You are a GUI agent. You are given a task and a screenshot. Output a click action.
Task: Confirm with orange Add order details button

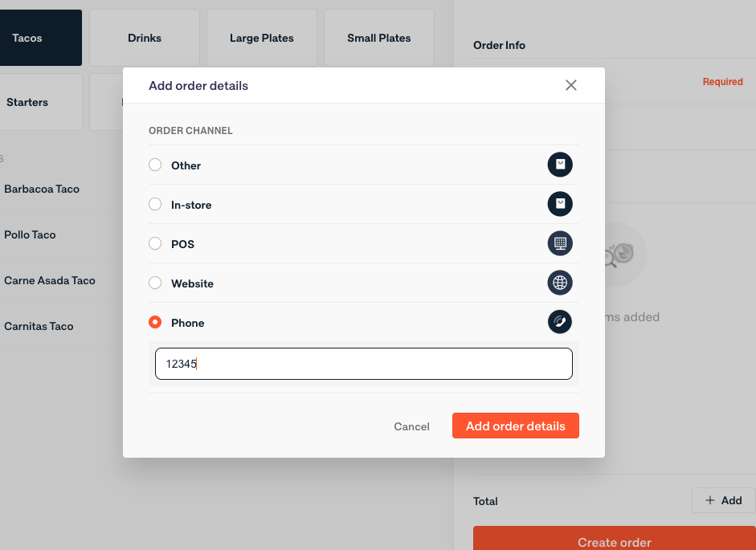516,426
